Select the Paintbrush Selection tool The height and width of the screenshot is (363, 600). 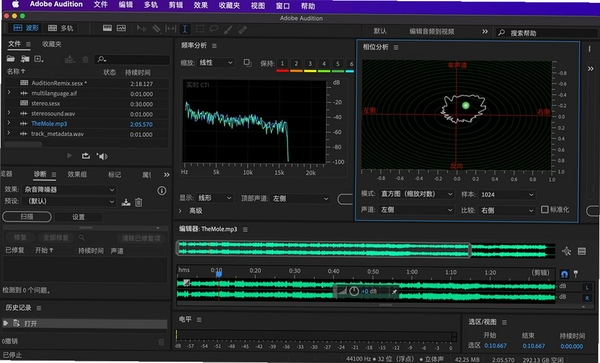pos(228,29)
